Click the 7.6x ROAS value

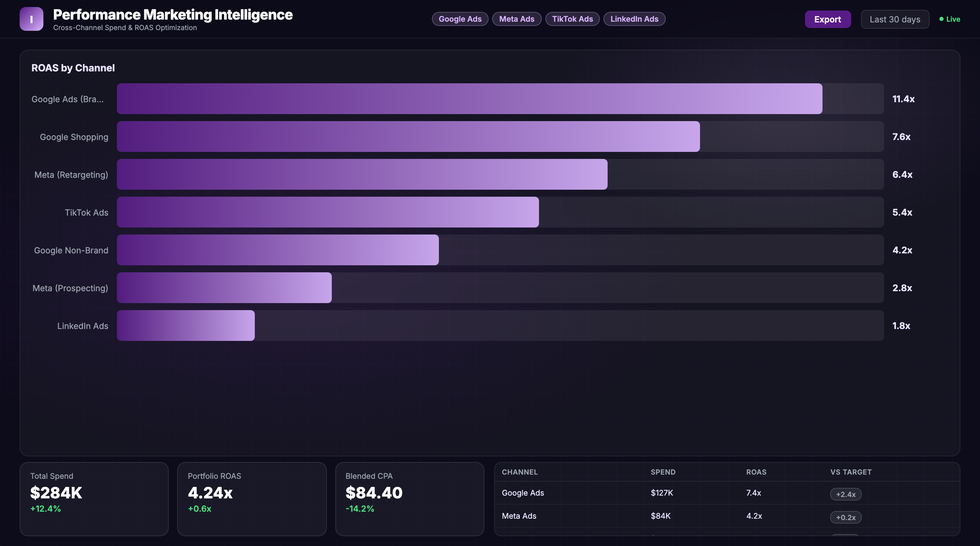[901, 136]
